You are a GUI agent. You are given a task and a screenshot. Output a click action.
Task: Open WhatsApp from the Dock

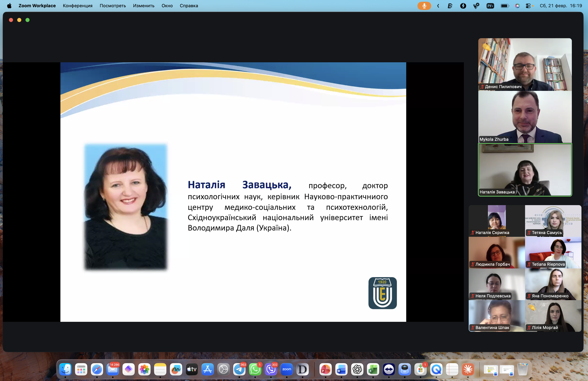[x=255, y=369]
